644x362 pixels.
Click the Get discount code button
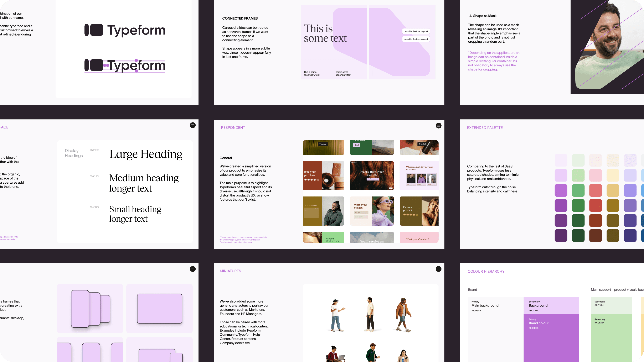pyautogui.click(x=372, y=179)
